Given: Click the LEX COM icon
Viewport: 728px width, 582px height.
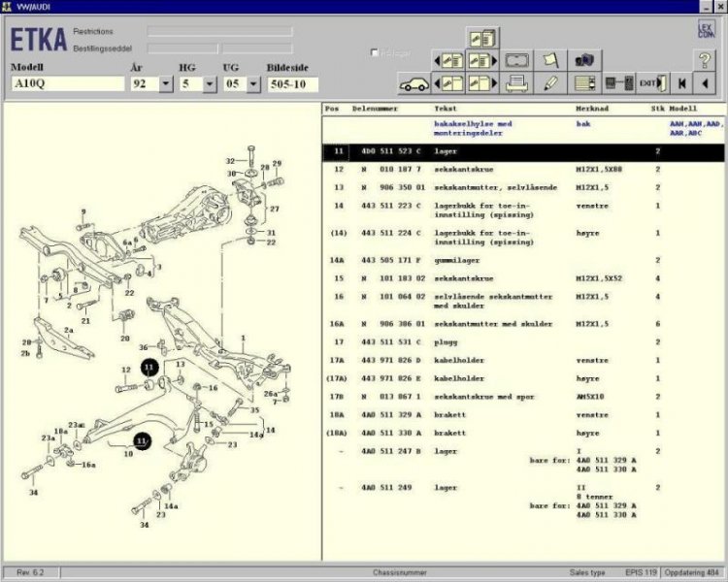Looking at the screenshot, I should click(x=704, y=31).
